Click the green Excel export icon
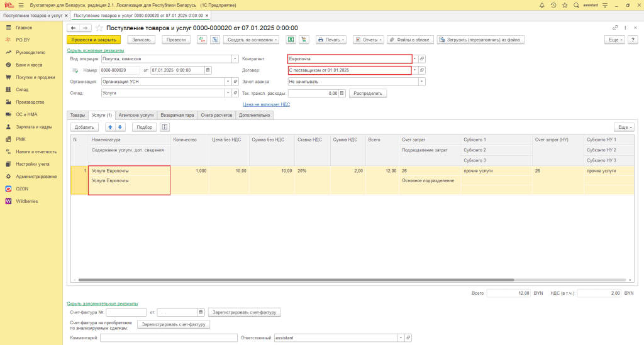644x345 pixels. click(x=291, y=40)
